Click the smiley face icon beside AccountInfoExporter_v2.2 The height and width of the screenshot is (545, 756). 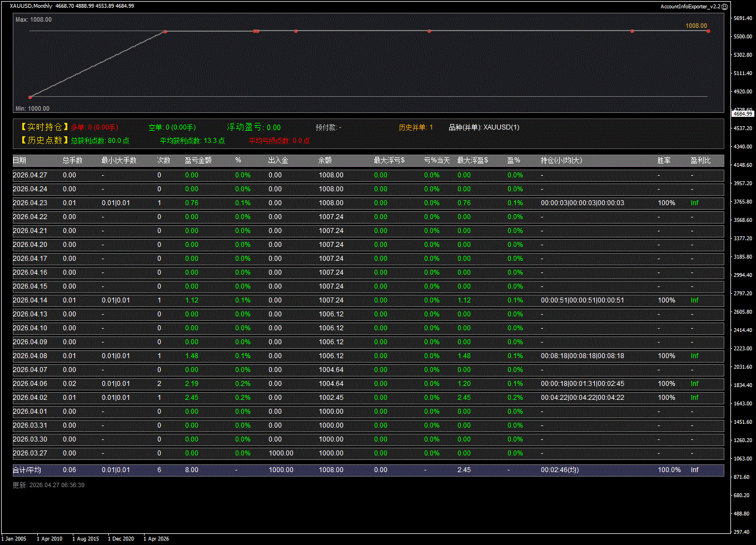(724, 6)
